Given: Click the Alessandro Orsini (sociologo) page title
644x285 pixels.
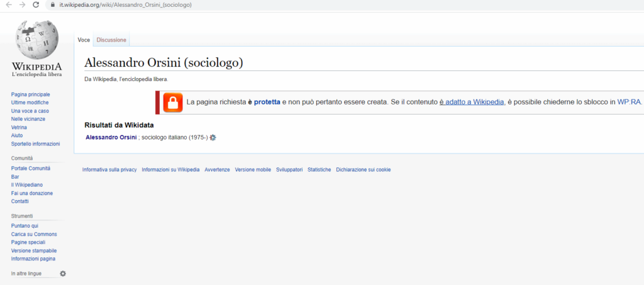Looking at the screenshot, I should point(164,63).
